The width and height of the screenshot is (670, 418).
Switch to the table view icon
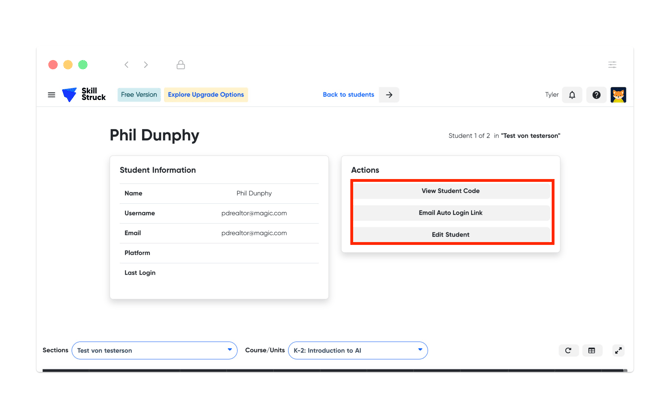pyautogui.click(x=592, y=351)
